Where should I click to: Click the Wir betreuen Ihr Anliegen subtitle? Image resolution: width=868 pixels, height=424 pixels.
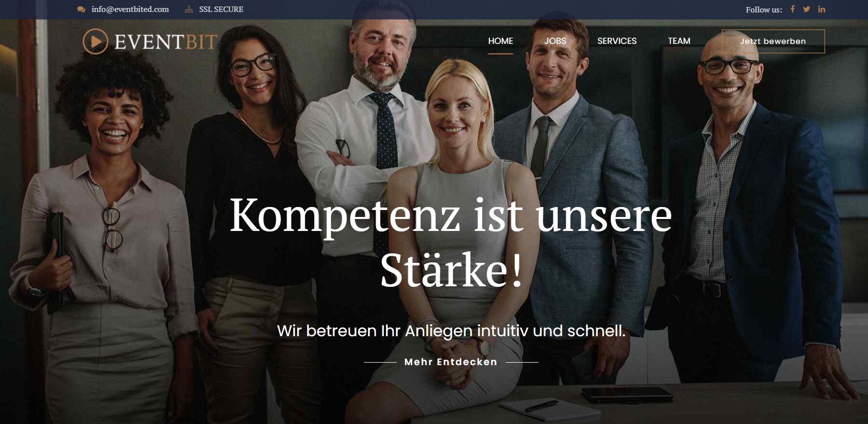click(451, 331)
